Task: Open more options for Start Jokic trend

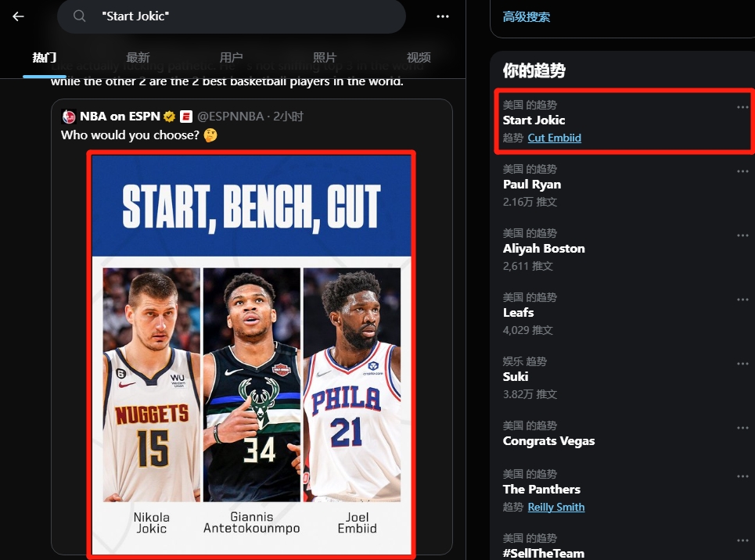Action: (742, 107)
